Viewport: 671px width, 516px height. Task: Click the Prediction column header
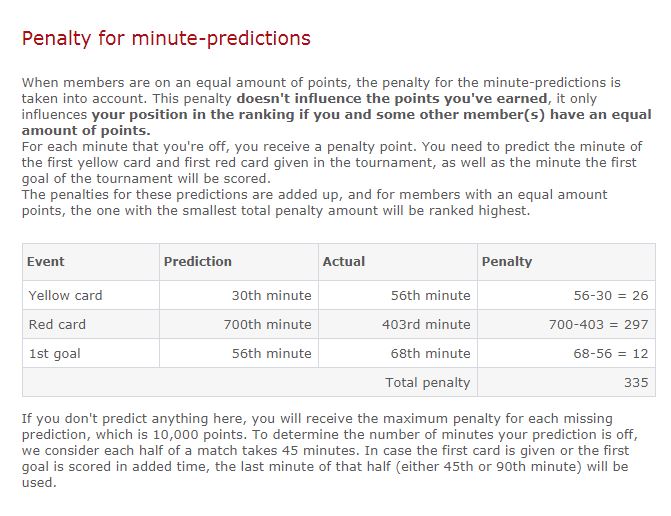[x=239, y=262]
